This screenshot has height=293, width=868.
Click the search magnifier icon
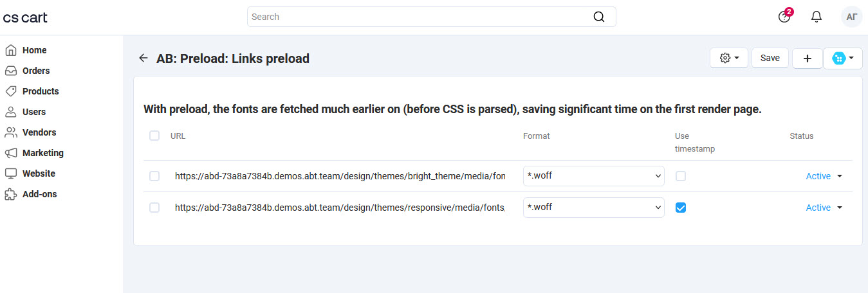tap(599, 17)
